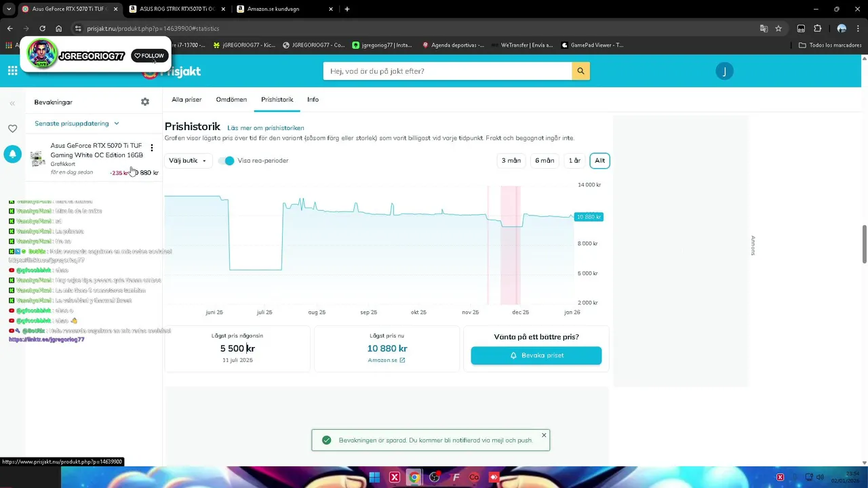Open Läs mer om prishistoriken link
Image resolution: width=868 pixels, height=488 pixels.
pos(266,127)
